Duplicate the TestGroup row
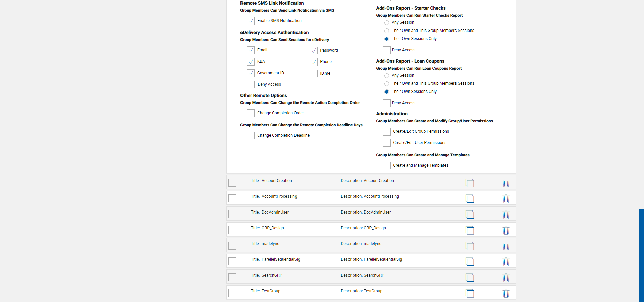The height and width of the screenshot is (302, 644). [470, 293]
